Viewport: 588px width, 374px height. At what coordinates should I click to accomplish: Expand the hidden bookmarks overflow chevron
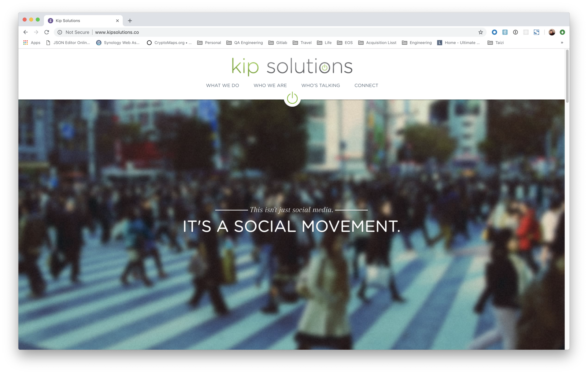[x=562, y=42]
